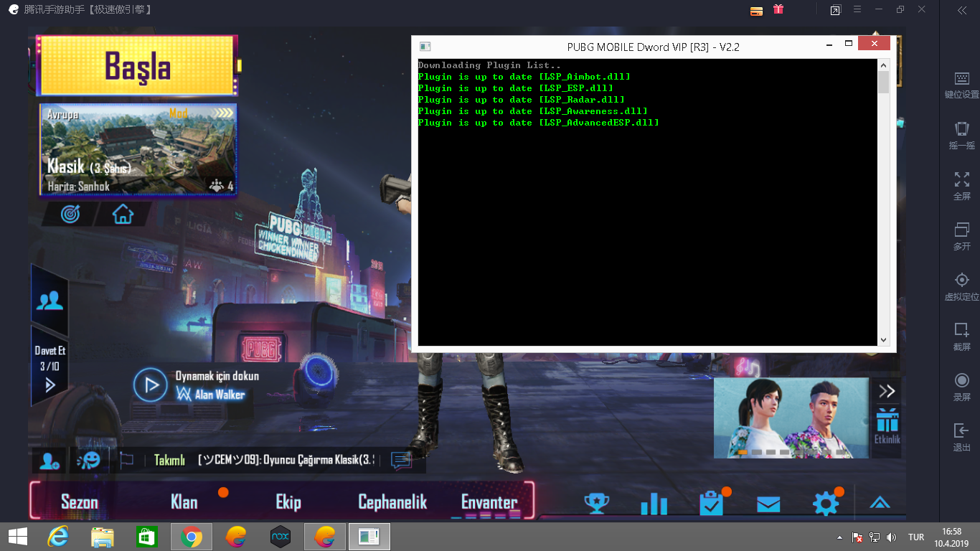The height and width of the screenshot is (551, 980).
Task: Take a screenshot with 截屏 icon
Action: pos(961,336)
